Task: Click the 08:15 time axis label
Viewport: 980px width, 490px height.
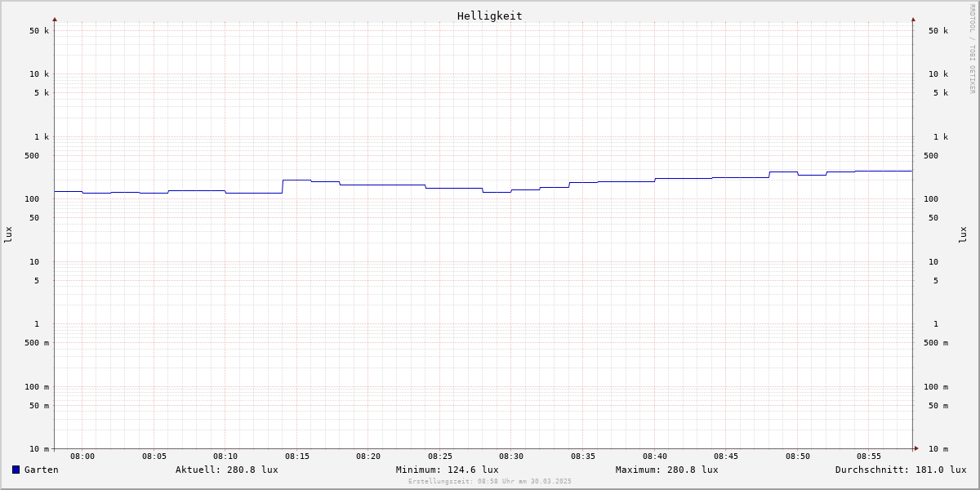Action: pyautogui.click(x=297, y=457)
